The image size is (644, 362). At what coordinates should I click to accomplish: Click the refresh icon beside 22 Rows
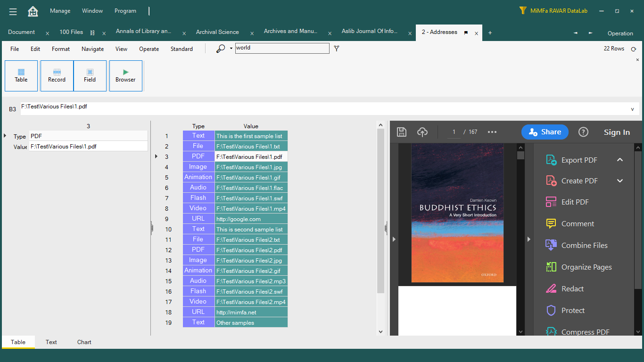(x=634, y=49)
